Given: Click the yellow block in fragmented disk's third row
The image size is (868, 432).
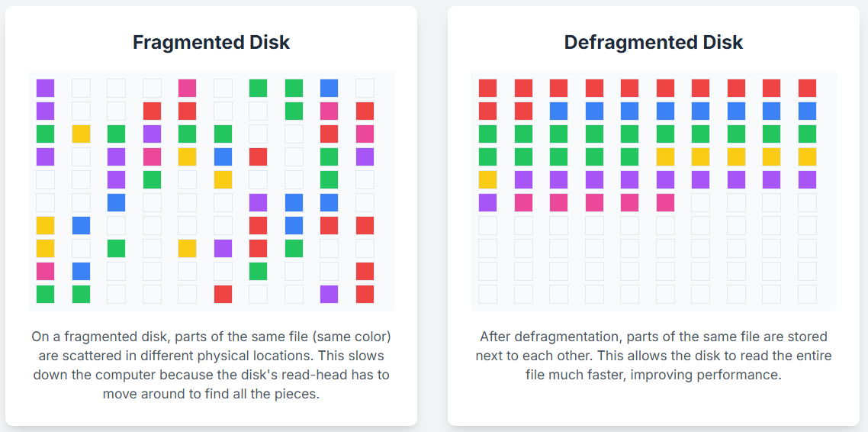Looking at the screenshot, I should (81, 134).
